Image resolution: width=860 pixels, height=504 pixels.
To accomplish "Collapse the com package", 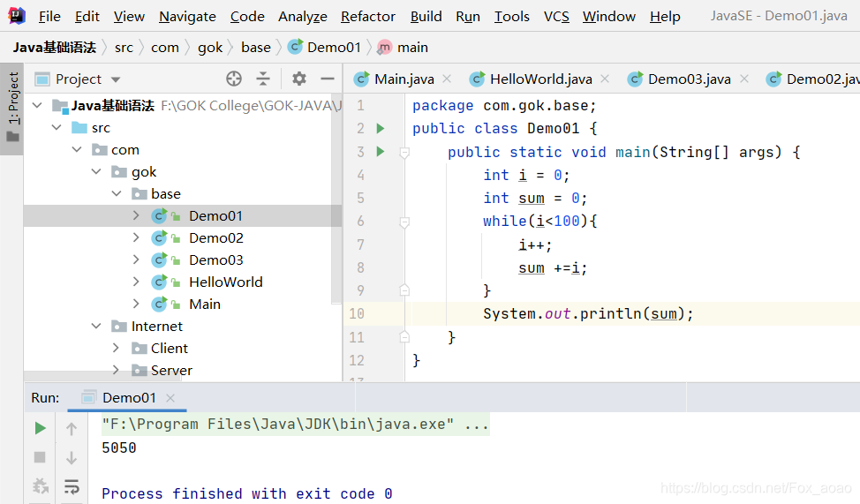I will pyautogui.click(x=77, y=149).
